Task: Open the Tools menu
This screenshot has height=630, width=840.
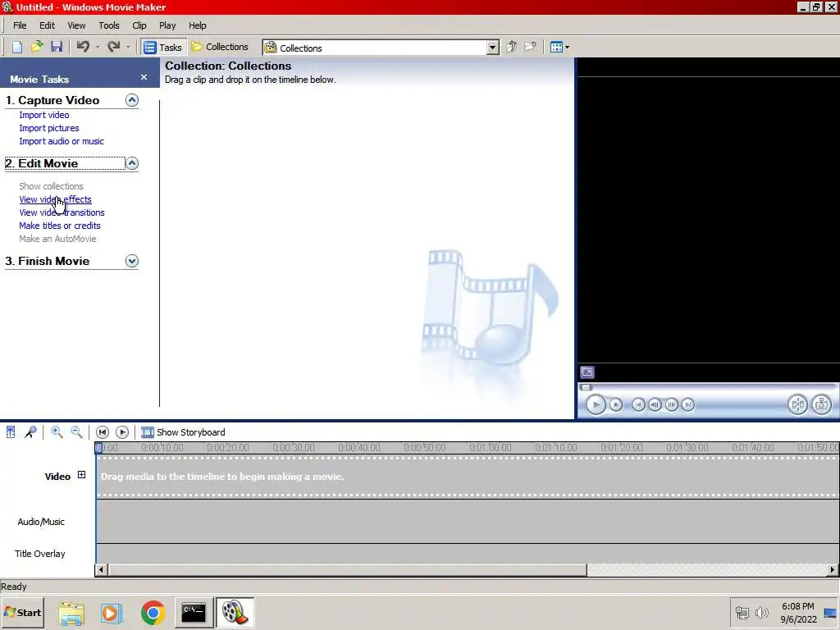Action: [109, 25]
